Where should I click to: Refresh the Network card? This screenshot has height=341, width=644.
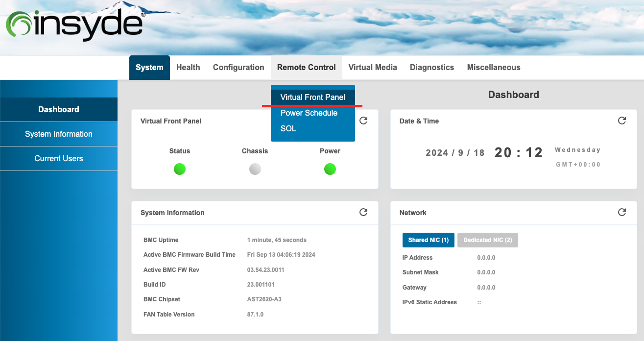pos(621,212)
